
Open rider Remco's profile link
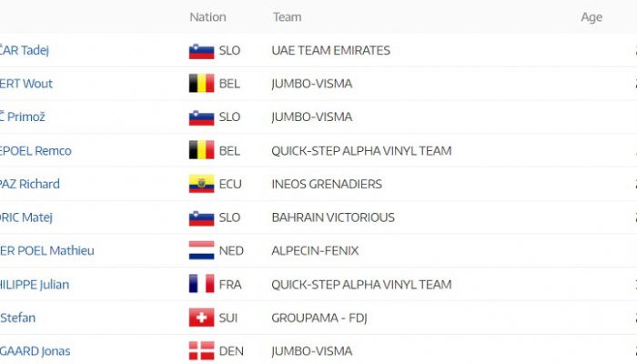pyautogui.click(x=35, y=151)
